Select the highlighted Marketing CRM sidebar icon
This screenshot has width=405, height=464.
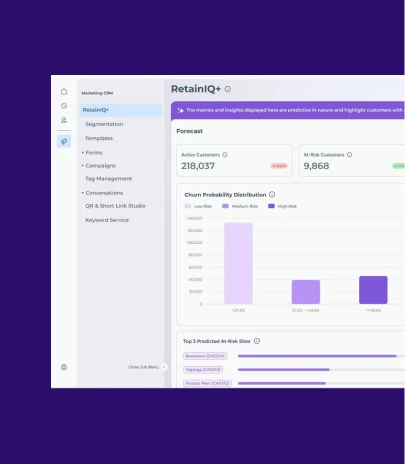64,141
